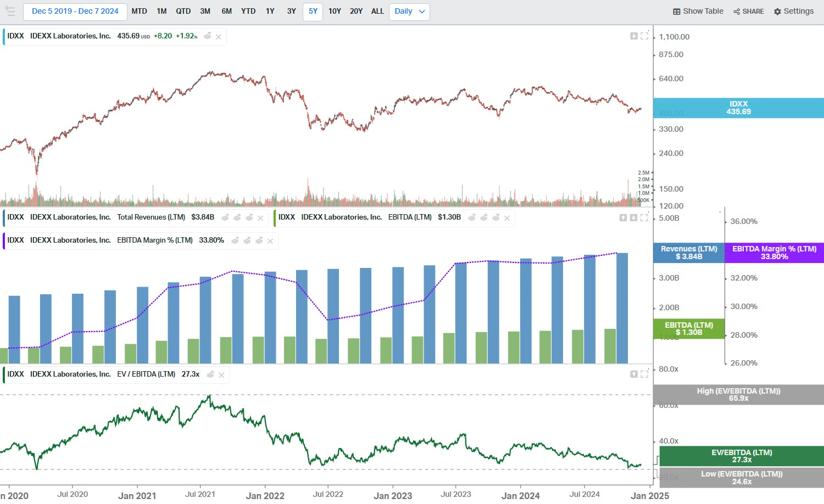Screen dimensions: 824x504
Task: Select the 1M time range
Action: [x=162, y=11]
